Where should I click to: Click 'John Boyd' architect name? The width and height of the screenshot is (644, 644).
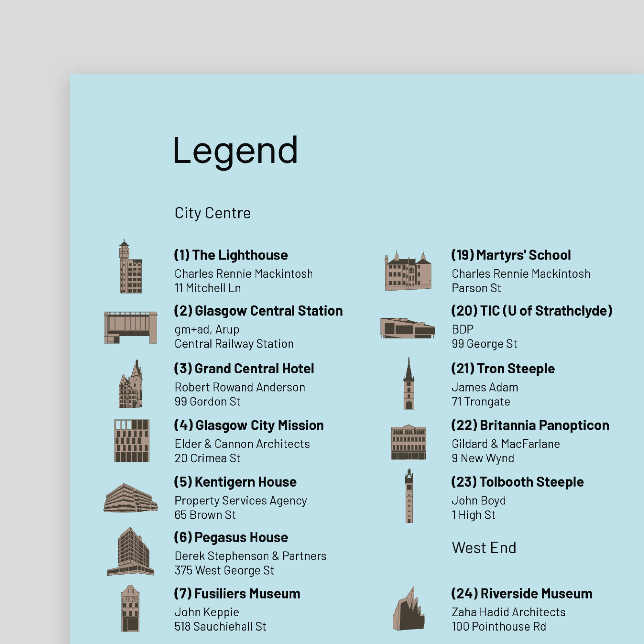[479, 501]
